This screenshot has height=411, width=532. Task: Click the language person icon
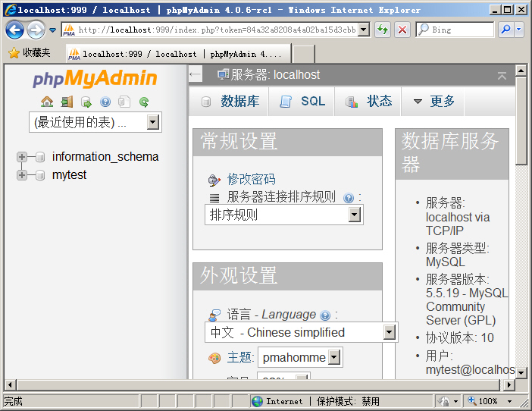(214, 315)
